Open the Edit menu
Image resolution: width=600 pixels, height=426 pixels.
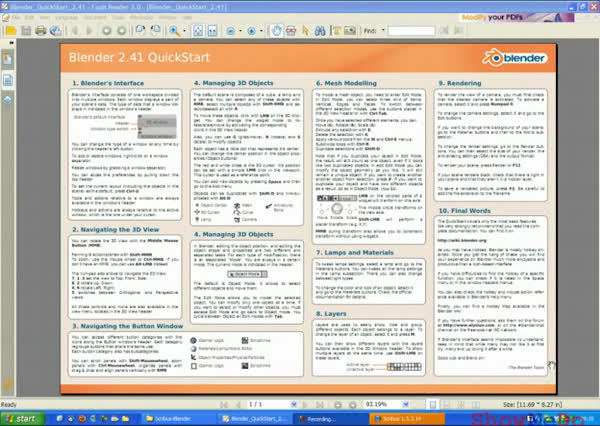29,18
